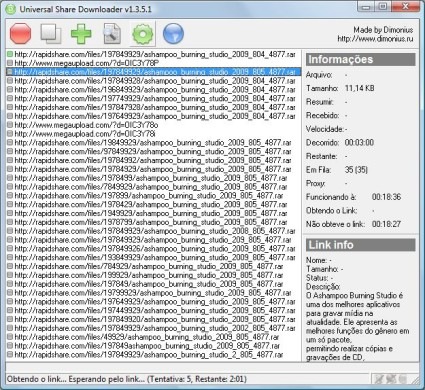Click the overlapping windows copy toolbar icon
The height and width of the screenshot is (390, 425).
coord(51,33)
